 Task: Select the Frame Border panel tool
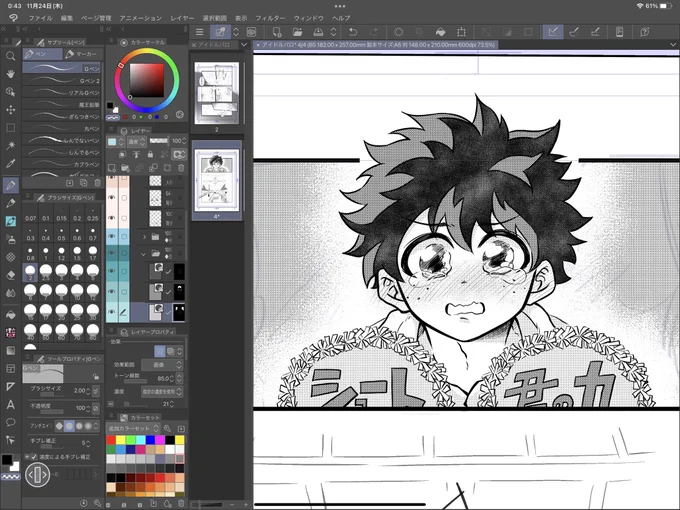pyautogui.click(x=10, y=369)
